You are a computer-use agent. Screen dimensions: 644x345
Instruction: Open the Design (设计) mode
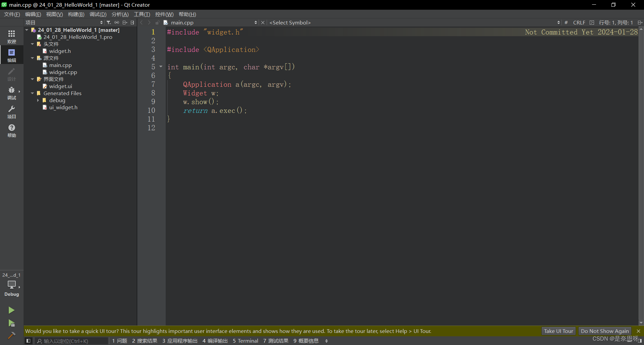12,74
